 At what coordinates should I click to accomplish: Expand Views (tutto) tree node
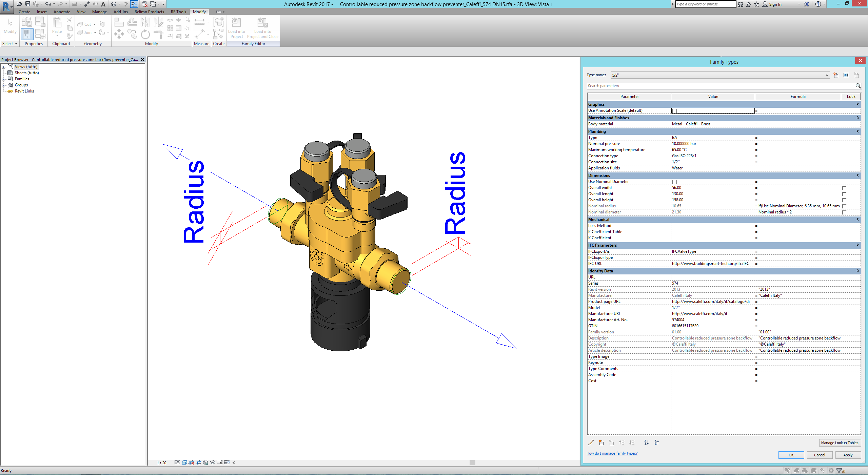pos(4,67)
